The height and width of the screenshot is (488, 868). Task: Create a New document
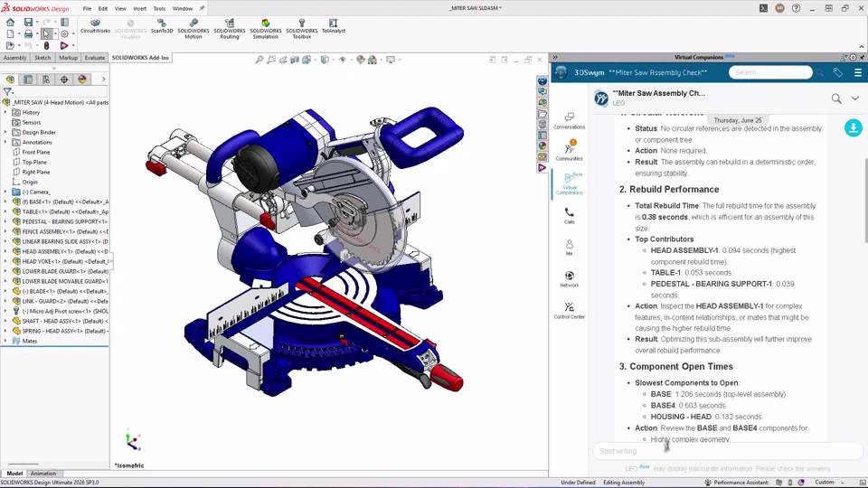tap(11, 33)
